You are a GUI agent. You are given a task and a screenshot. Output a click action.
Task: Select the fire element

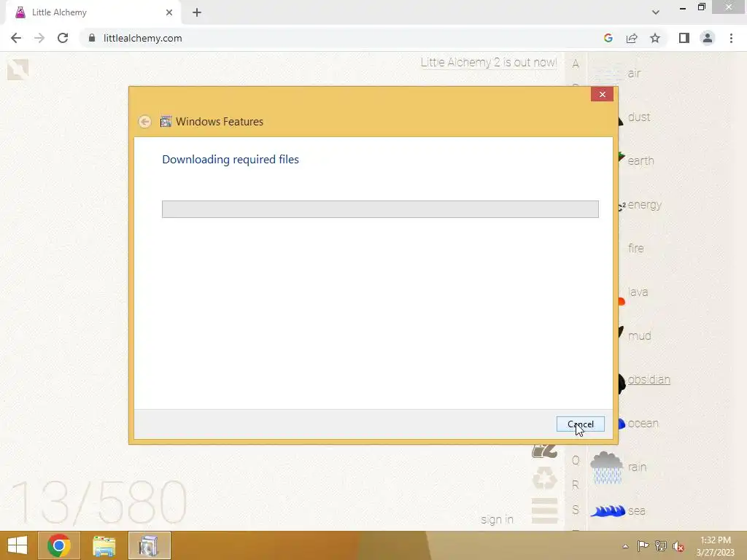pos(635,248)
